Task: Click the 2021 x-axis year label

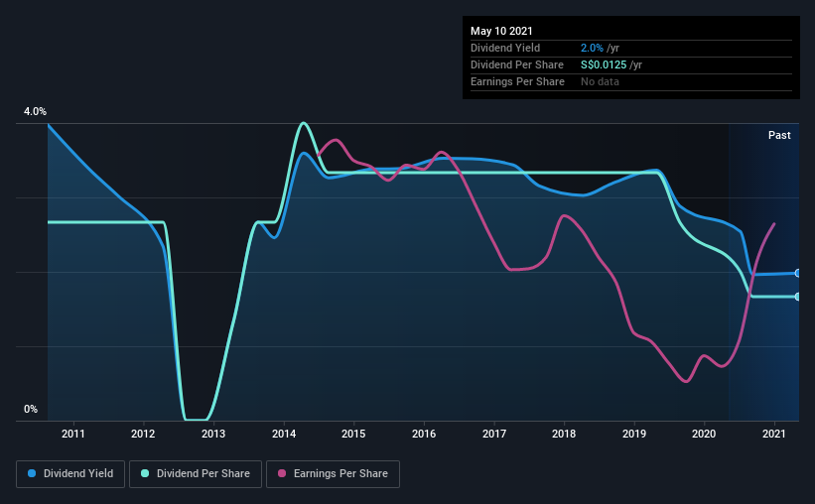Action: point(774,434)
